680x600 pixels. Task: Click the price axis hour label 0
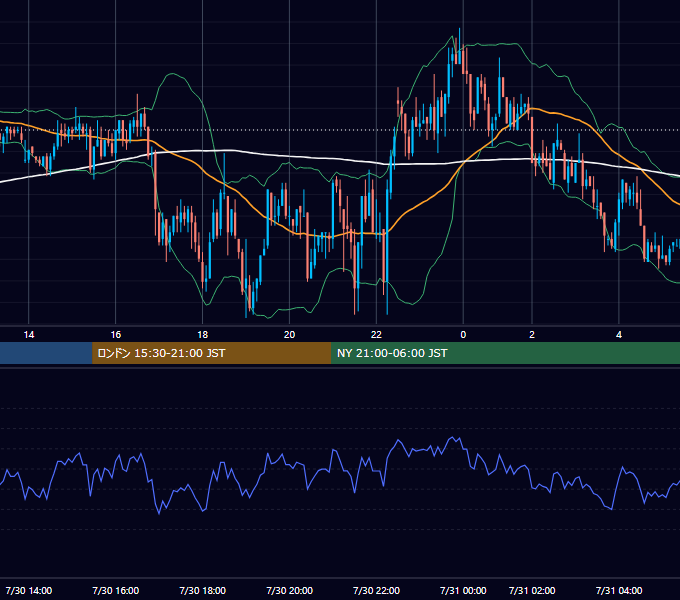coord(463,335)
